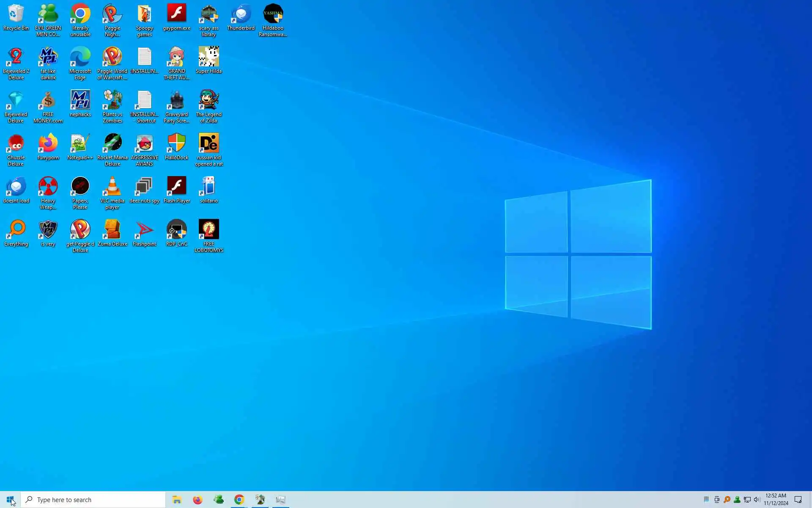Click the 'Type here to search' box
The width and height of the screenshot is (812, 508).
[93, 500]
